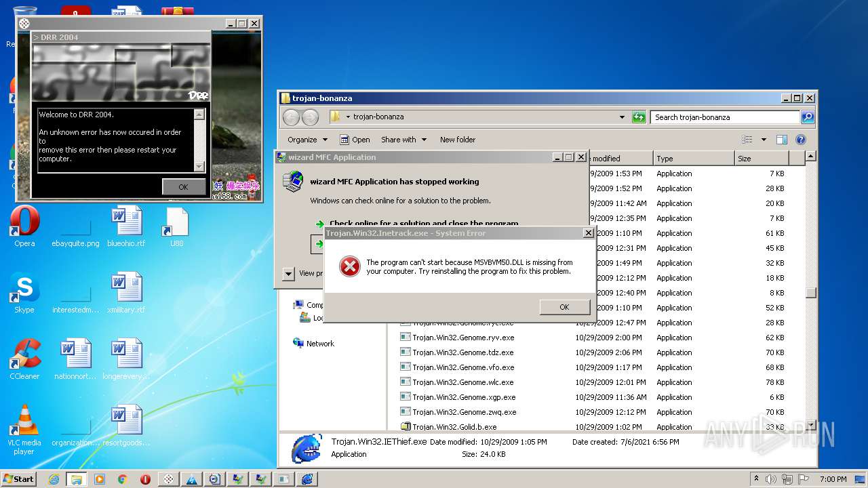
Task: Select Trojan.Win32.Genome.ryv.exe in the file list
Action: tap(463, 338)
